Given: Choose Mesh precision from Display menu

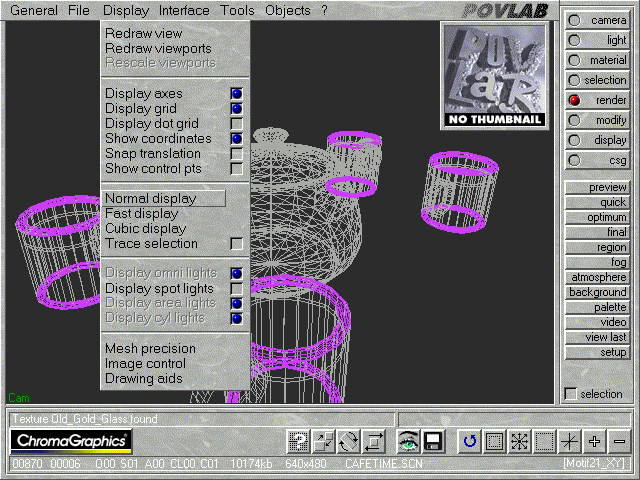Looking at the screenshot, I should click(x=150, y=349).
